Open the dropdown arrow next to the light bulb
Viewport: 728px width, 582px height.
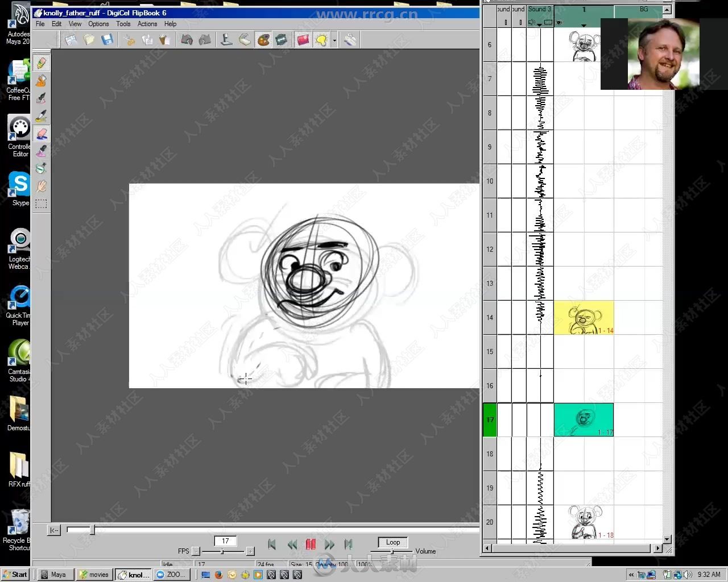pos(334,40)
